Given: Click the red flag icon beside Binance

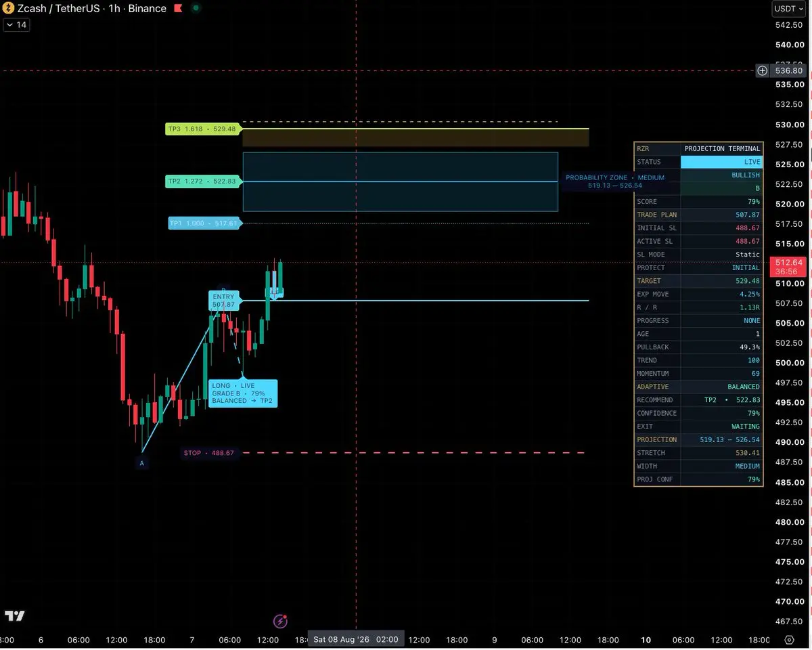Looking at the screenshot, I should tap(177, 9).
